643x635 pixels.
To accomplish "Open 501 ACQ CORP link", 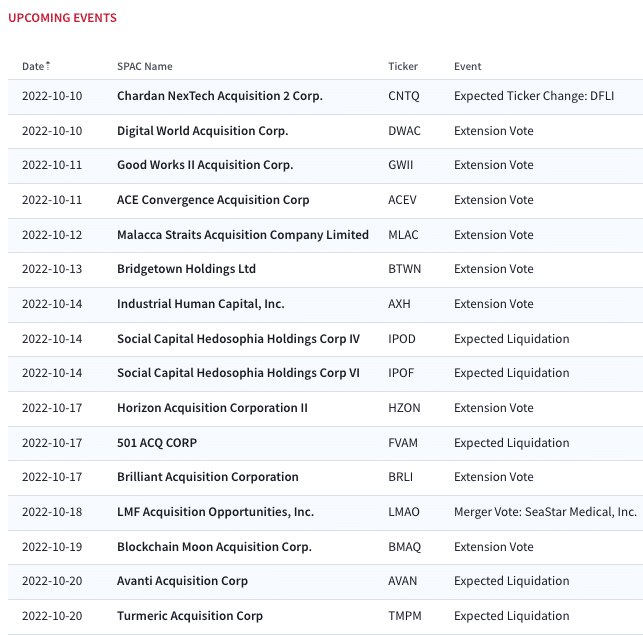I will point(157,443).
